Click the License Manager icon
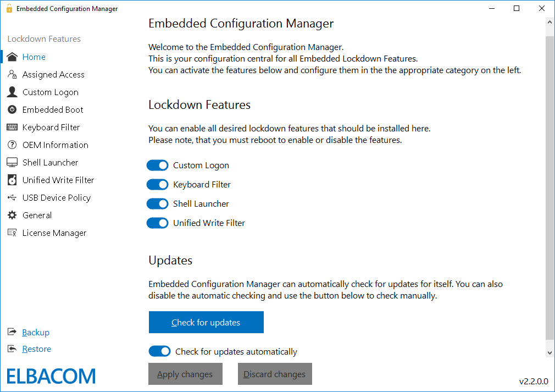This screenshot has height=392, width=555. [12, 233]
